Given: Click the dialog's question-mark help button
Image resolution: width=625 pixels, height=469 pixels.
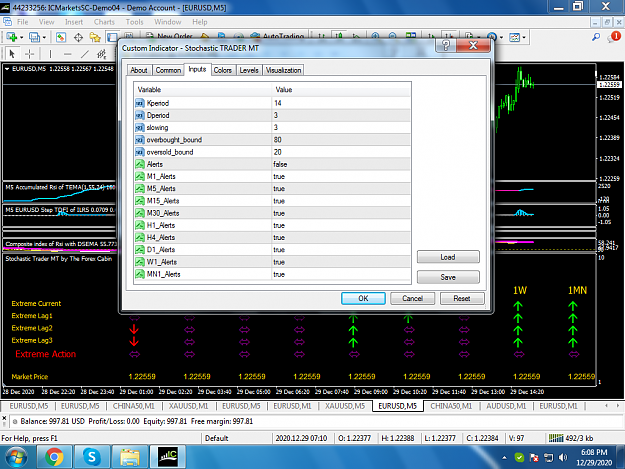Looking at the screenshot, I should [x=446, y=45].
